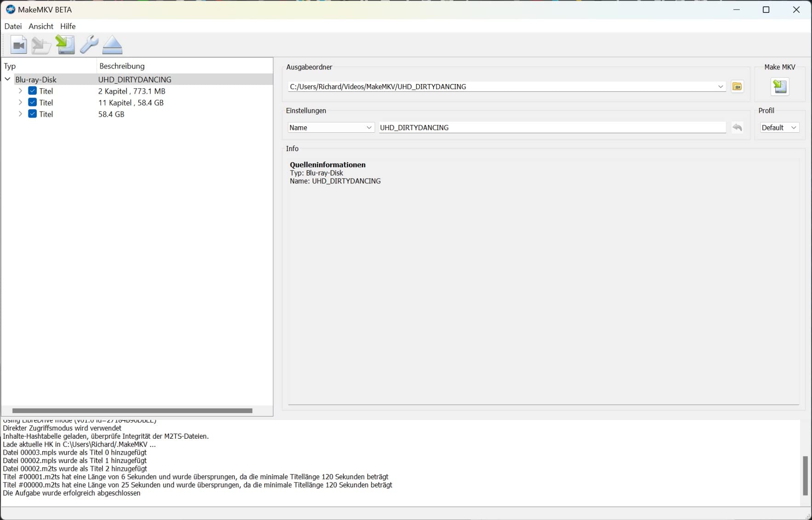
Task: Open the Hilfe menu
Action: coord(68,26)
